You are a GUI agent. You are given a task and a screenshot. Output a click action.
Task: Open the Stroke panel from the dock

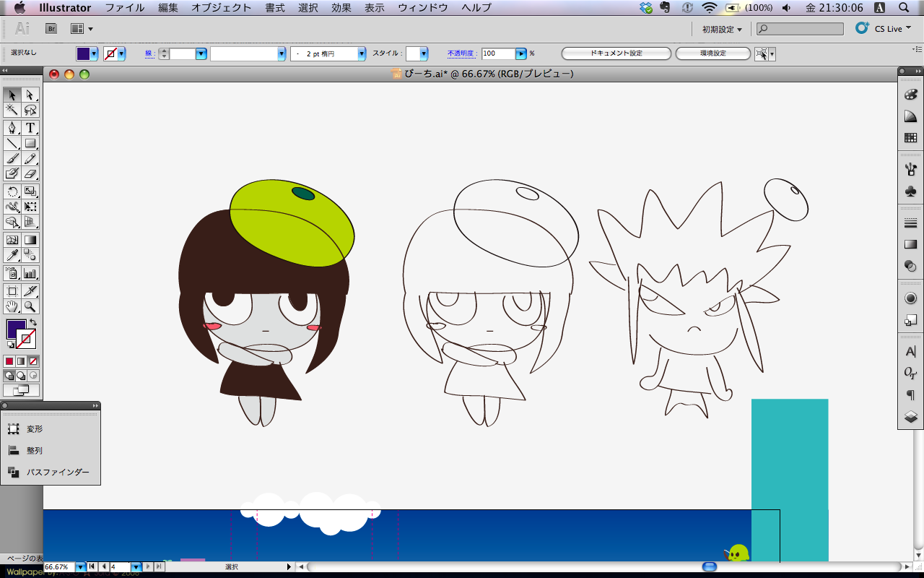(x=910, y=223)
